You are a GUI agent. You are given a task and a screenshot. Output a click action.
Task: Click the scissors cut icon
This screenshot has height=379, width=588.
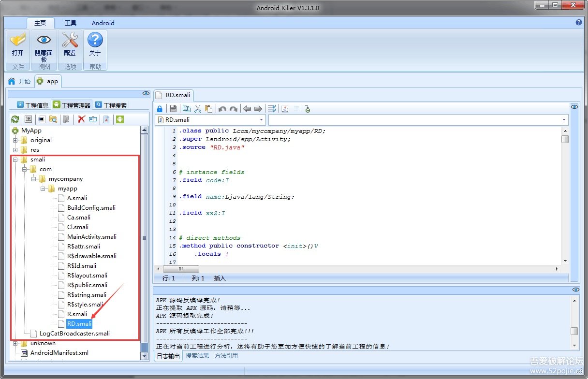(x=197, y=109)
